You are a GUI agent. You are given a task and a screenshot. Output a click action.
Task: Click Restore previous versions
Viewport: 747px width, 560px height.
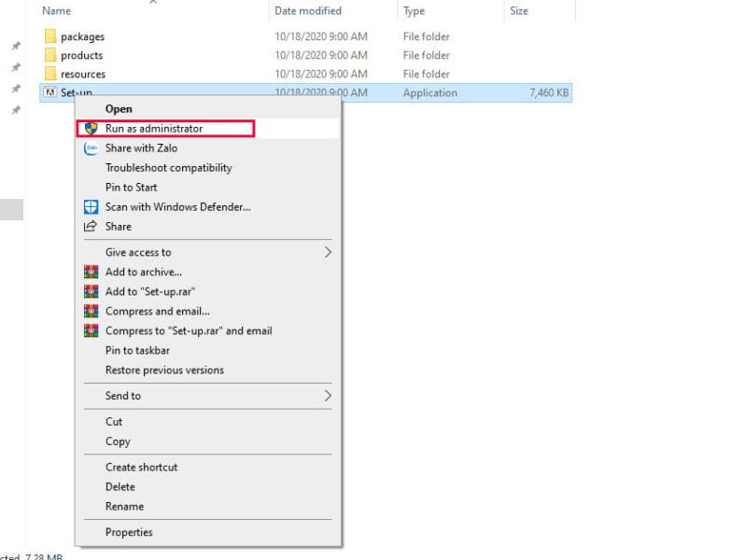pos(164,371)
